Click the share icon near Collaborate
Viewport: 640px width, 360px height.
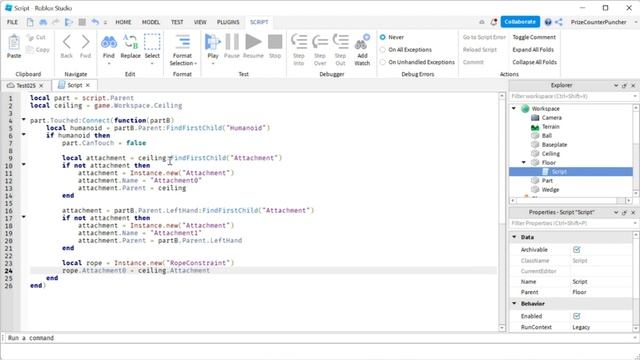(559, 22)
